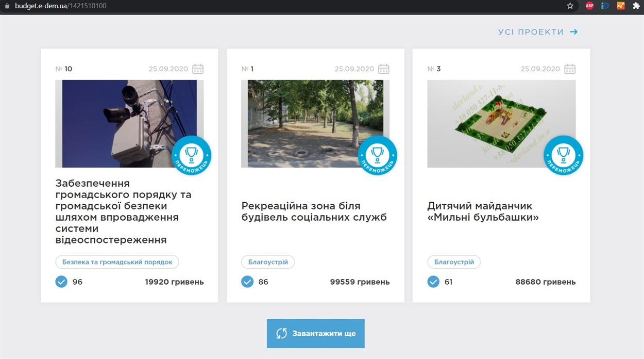Viewport: 644px width, 359px height.
Task: Click the calendar icon on project № 10
Action: [x=198, y=69]
